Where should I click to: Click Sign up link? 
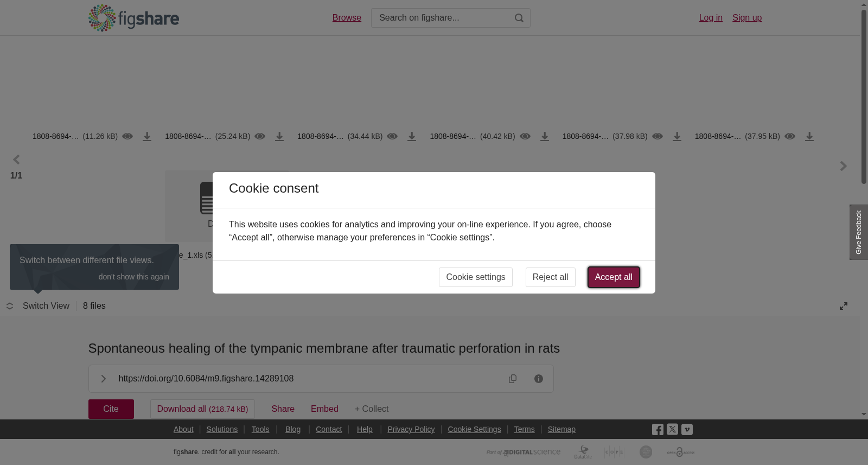[x=747, y=18]
